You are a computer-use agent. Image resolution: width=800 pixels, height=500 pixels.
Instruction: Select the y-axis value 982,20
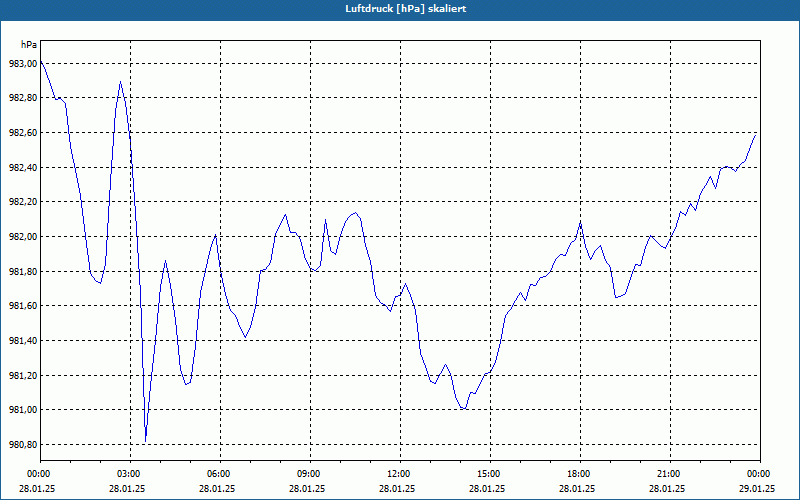22,202
